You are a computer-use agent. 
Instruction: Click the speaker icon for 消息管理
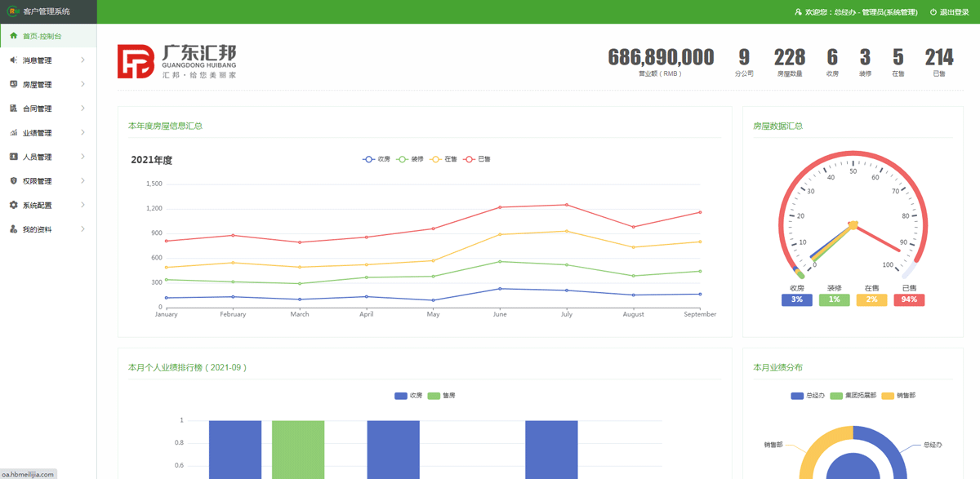(13, 60)
